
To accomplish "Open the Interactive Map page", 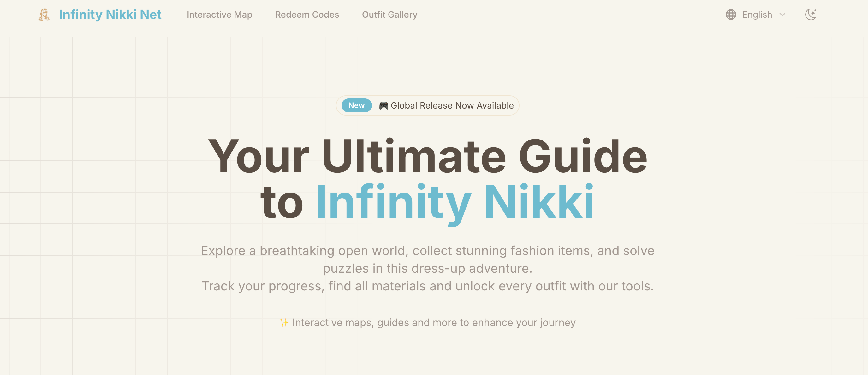I will click(219, 15).
